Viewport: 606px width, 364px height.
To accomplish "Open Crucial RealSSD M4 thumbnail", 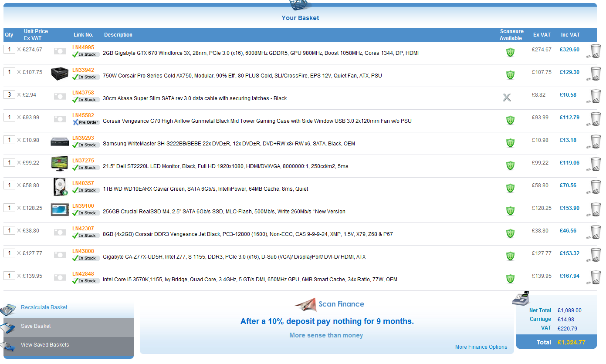I will click(x=60, y=209).
